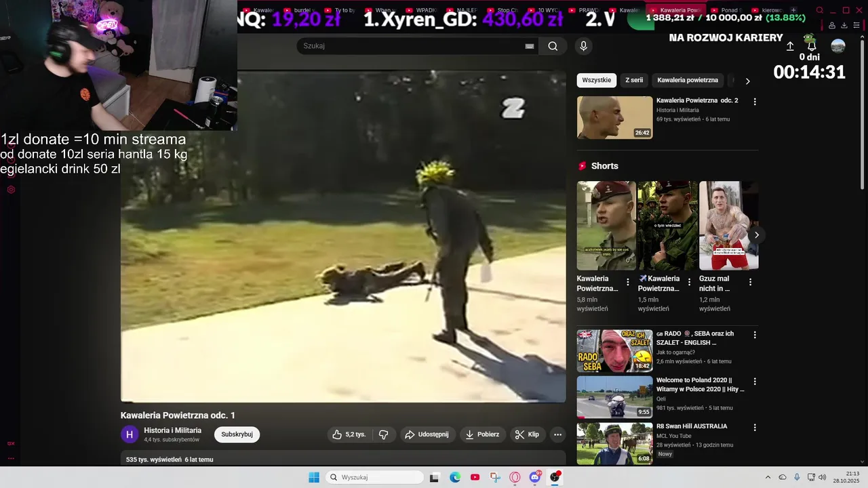
Task: Click the Windows taskbar Wyszukaj search box
Action: 375,477
